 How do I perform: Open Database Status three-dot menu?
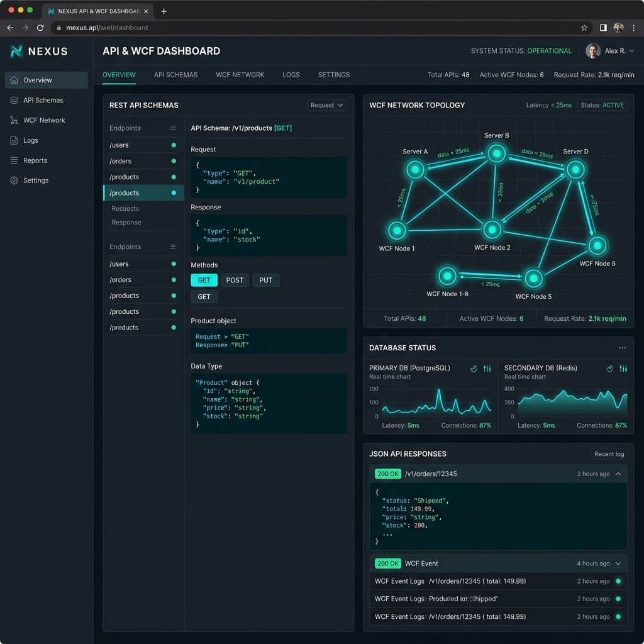click(x=623, y=348)
